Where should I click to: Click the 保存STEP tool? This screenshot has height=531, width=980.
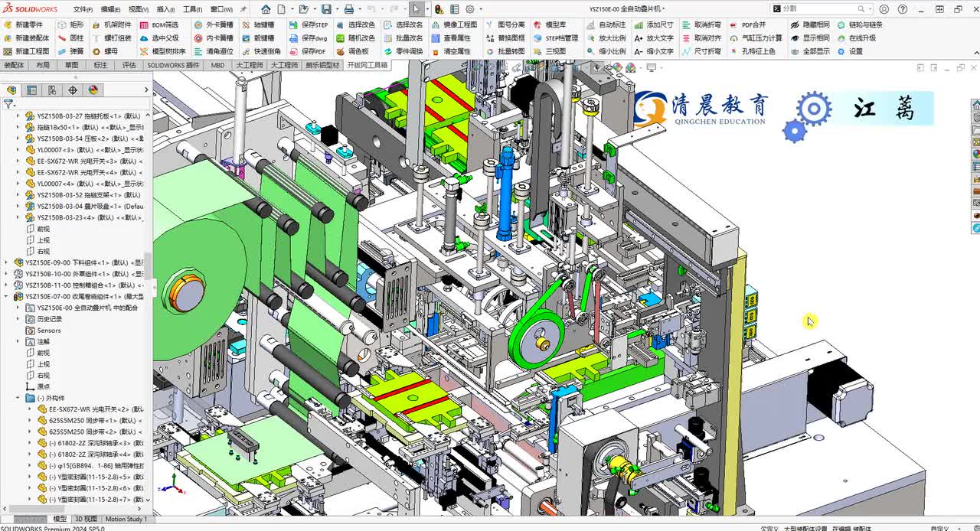pos(308,24)
